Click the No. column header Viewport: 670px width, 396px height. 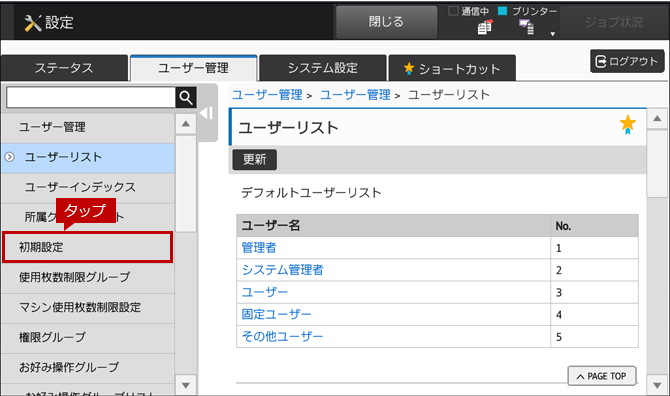tap(594, 226)
